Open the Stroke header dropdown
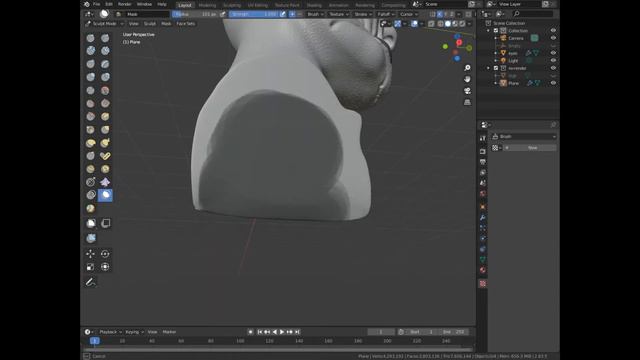The image size is (640, 360). (x=362, y=14)
